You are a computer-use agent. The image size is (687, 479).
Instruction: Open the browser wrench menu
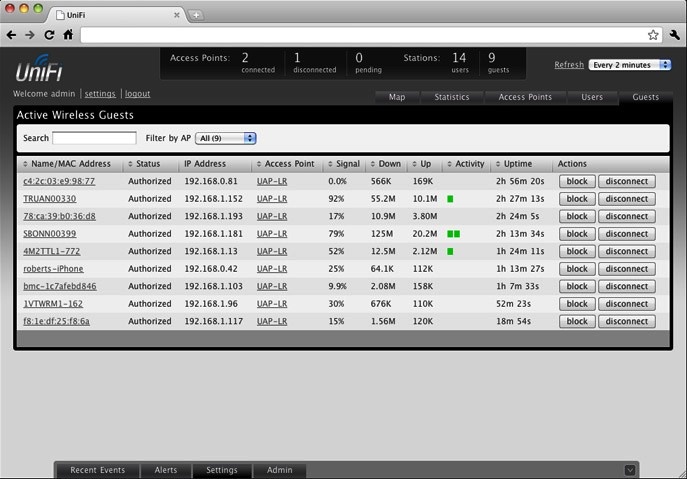(x=675, y=35)
